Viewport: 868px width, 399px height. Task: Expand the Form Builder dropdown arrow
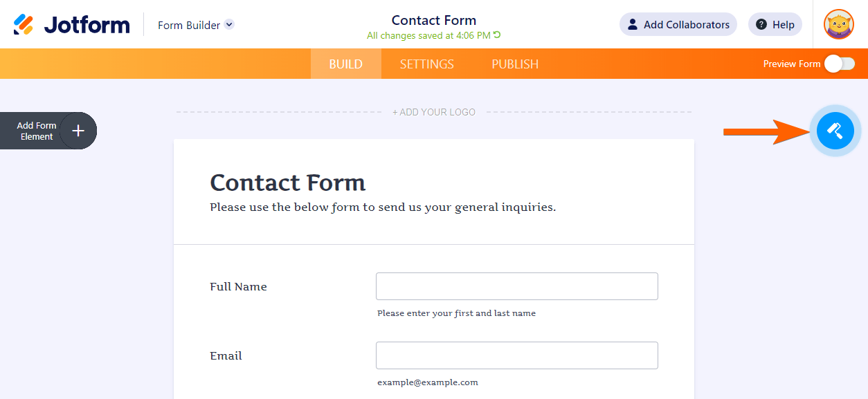point(229,25)
